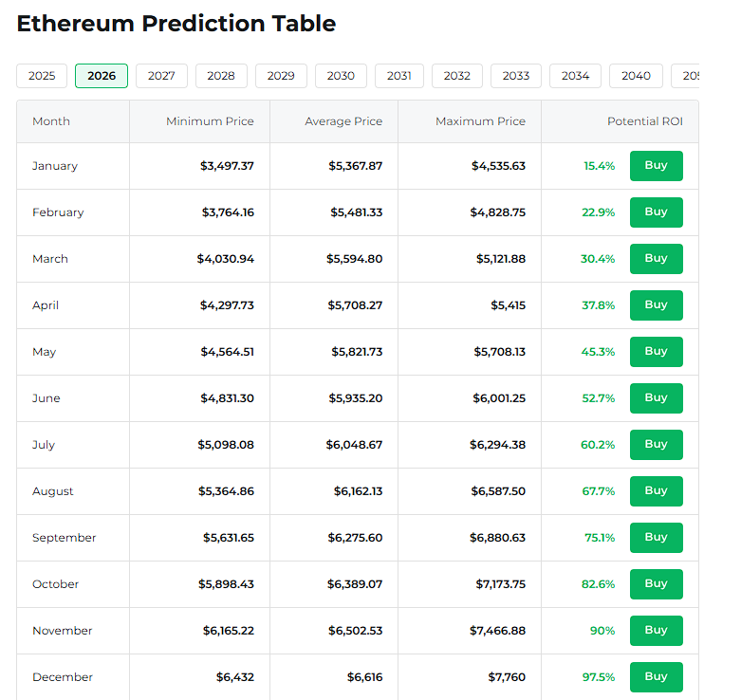
Task: Hit the Buy button for April
Action: coord(656,305)
